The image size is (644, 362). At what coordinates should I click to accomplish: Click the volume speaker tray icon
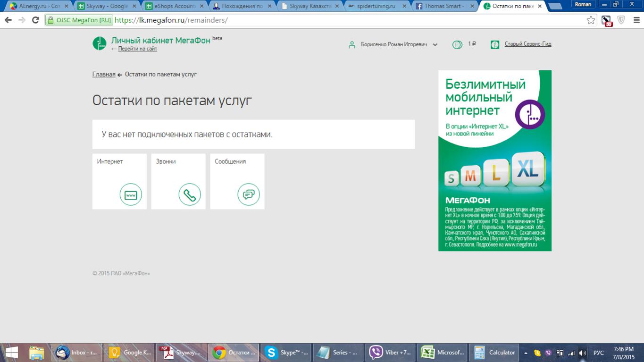pos(583,353)
